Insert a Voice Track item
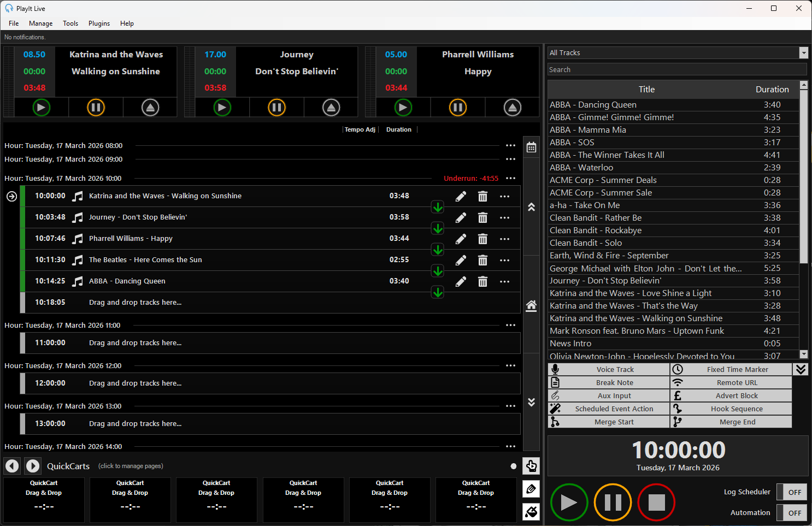Image resolution: width=812 pixels, height=526 pixels. point(609,370)
